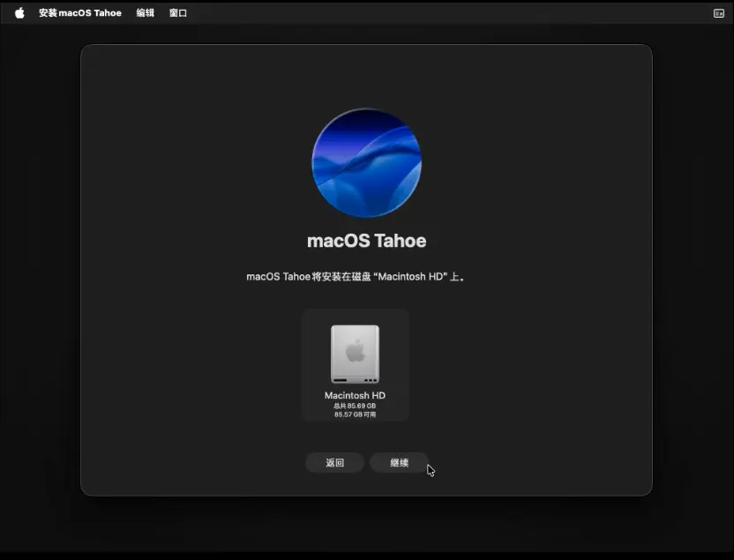This screenshot has height=560, width=734.
Task: Click an empty area of the menu bar
Action: (x=441, y=13)
